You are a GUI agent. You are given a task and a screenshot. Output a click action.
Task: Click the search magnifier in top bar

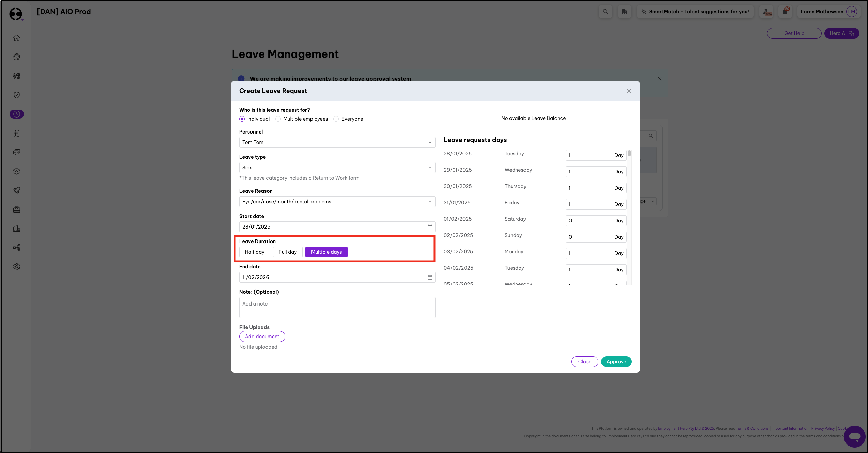(605, 11)
